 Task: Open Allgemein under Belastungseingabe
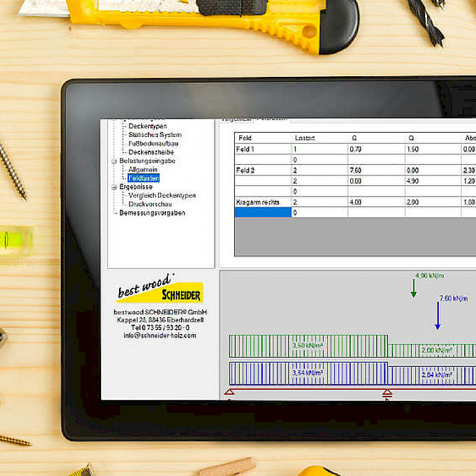143,170
